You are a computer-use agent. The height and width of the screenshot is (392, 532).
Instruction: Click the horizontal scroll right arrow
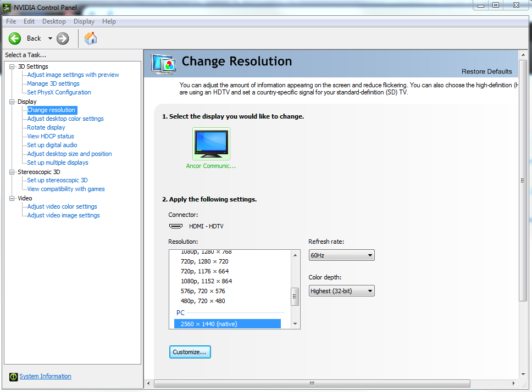pyautogui.click(x=514, y=384)
